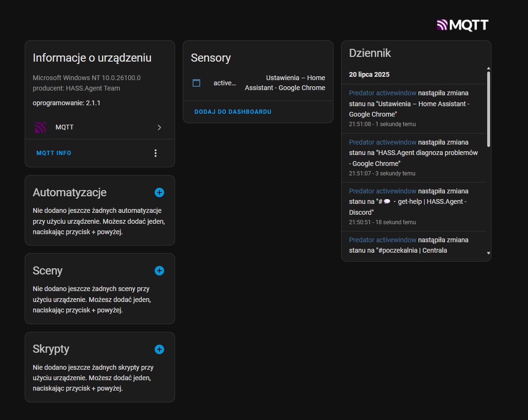Open the purple MQTT integration icon
The image size is (528, 420).
pos(40,127)
